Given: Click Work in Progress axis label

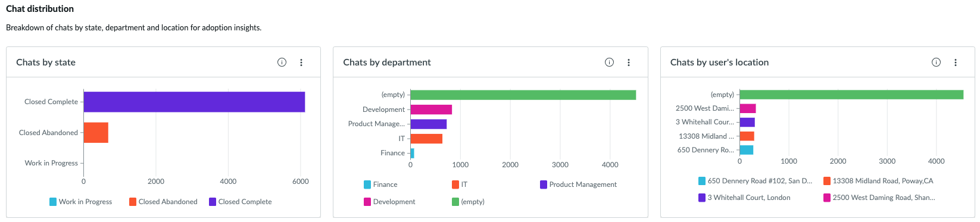Looking at the screenshot, I should pos(51,163).
